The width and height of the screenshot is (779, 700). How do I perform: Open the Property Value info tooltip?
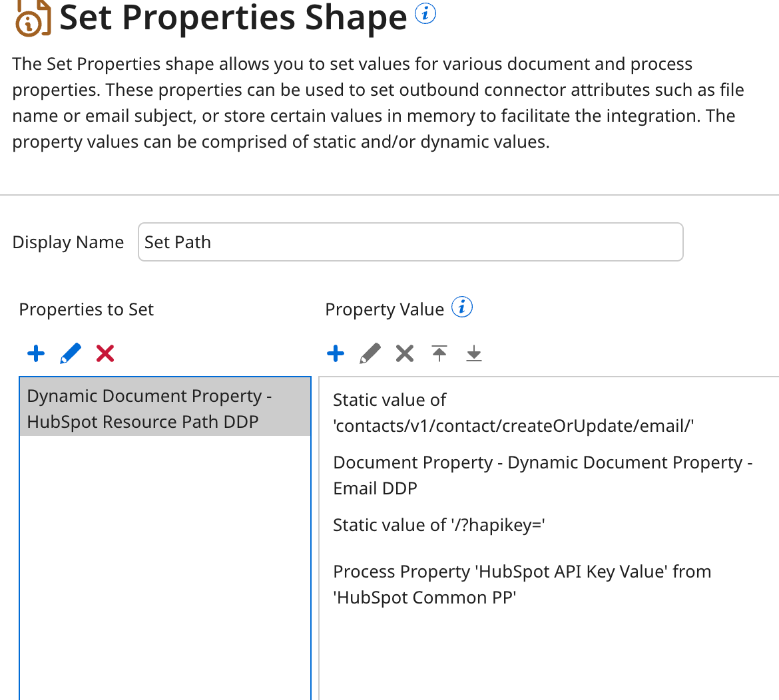(462, 307)
